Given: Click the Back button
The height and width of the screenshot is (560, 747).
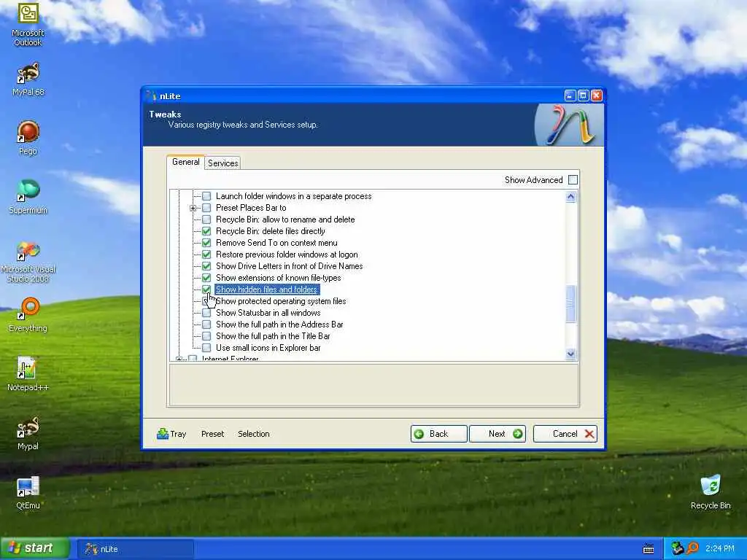Looking at the screenshot, I should coord(438,434).
